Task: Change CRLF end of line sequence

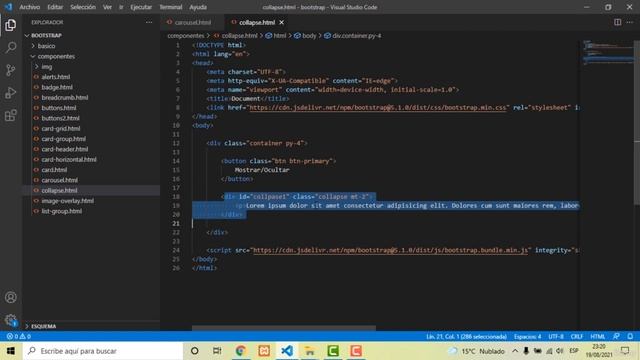Action: (x=576, y=336)
